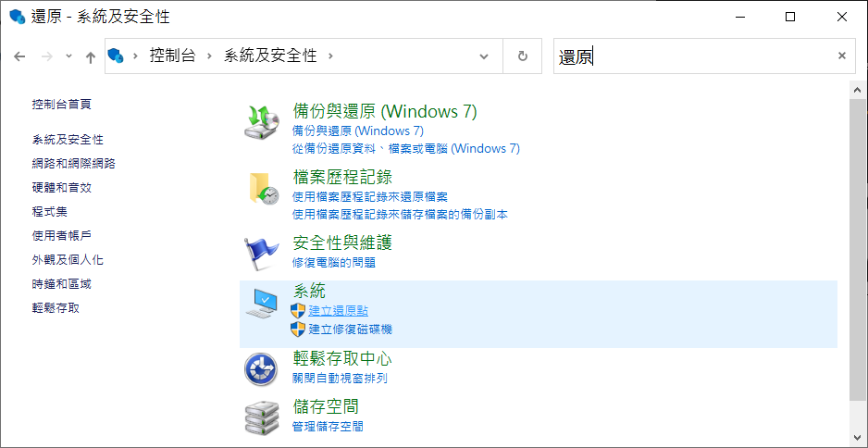868x448 pixels.
Task: Maximize the control panel window
Action: click(790, 18)
